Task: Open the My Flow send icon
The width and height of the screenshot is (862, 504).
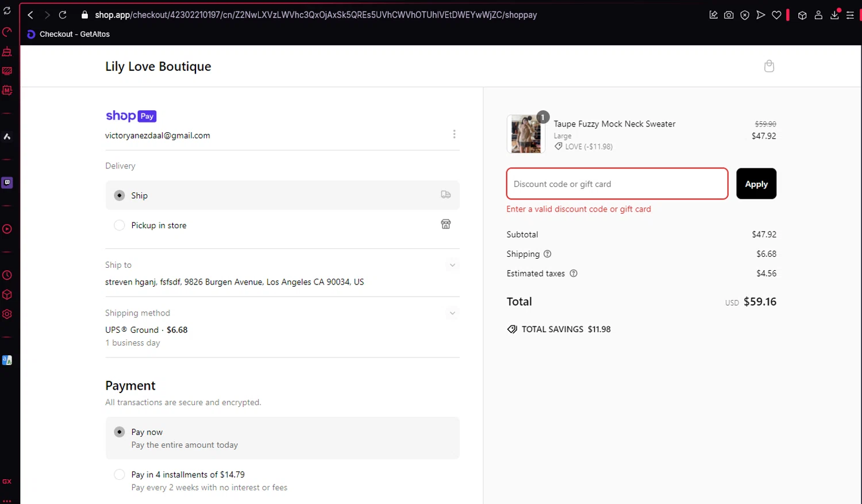Action: click(x=760, y=15)
